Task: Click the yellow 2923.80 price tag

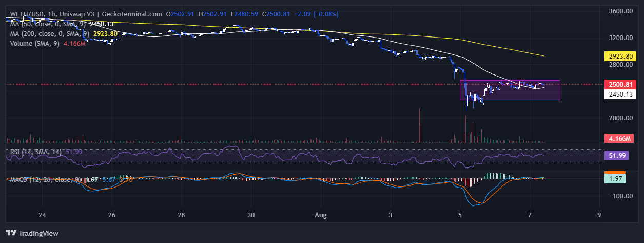Action: click(621, 56)
